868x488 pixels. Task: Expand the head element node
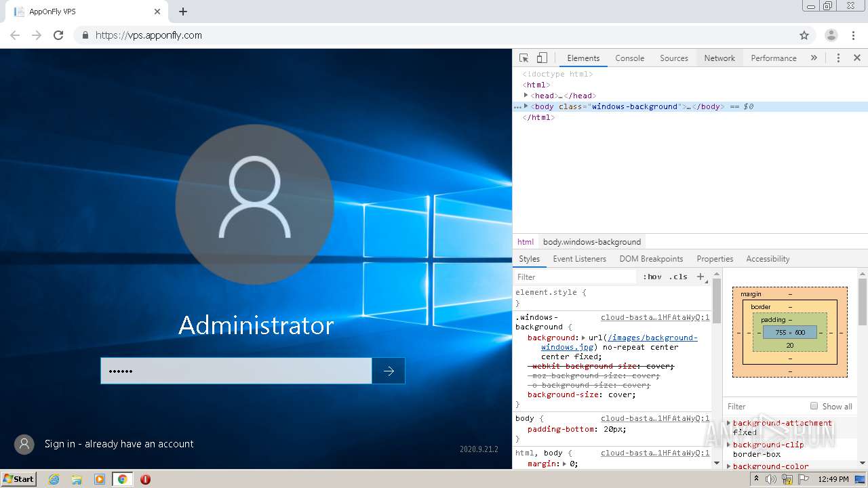pos(526,96)
